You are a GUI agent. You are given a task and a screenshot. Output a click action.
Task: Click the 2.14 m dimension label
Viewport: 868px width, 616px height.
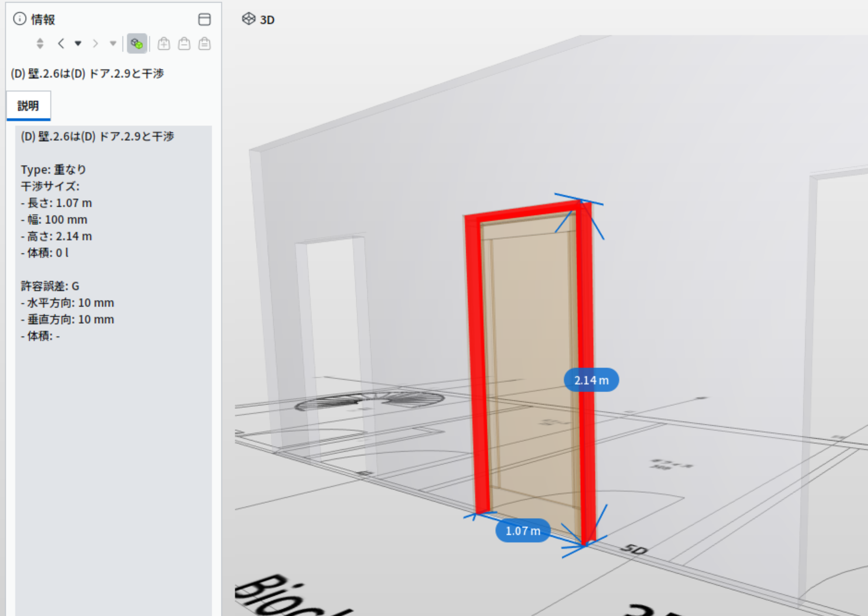click(591, 380)
